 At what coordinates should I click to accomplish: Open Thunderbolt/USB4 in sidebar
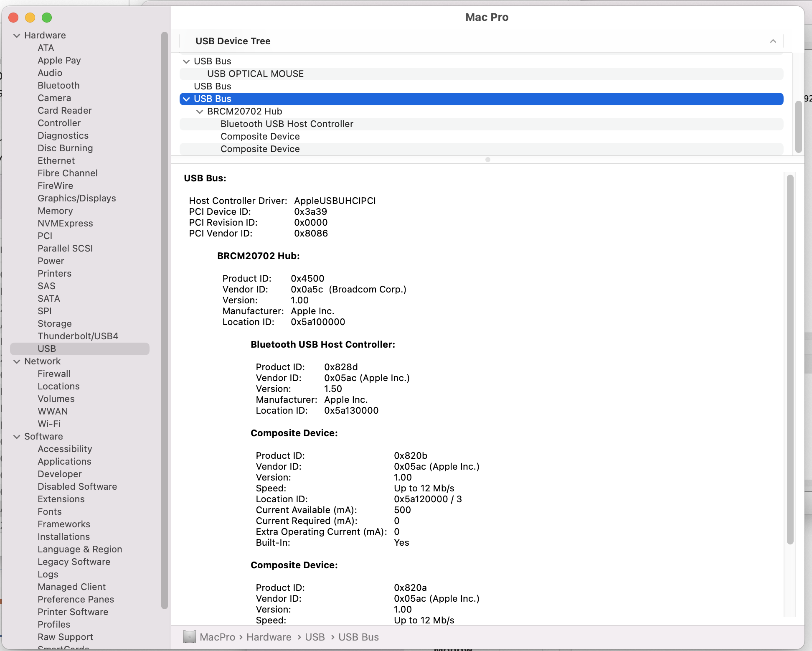(x=78, y=336)
